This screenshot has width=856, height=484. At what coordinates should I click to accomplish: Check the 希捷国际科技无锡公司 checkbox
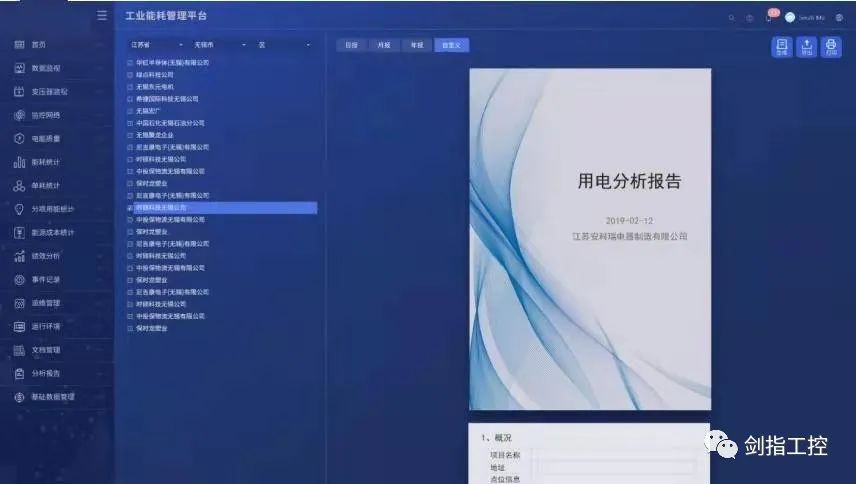coord(130,99)
